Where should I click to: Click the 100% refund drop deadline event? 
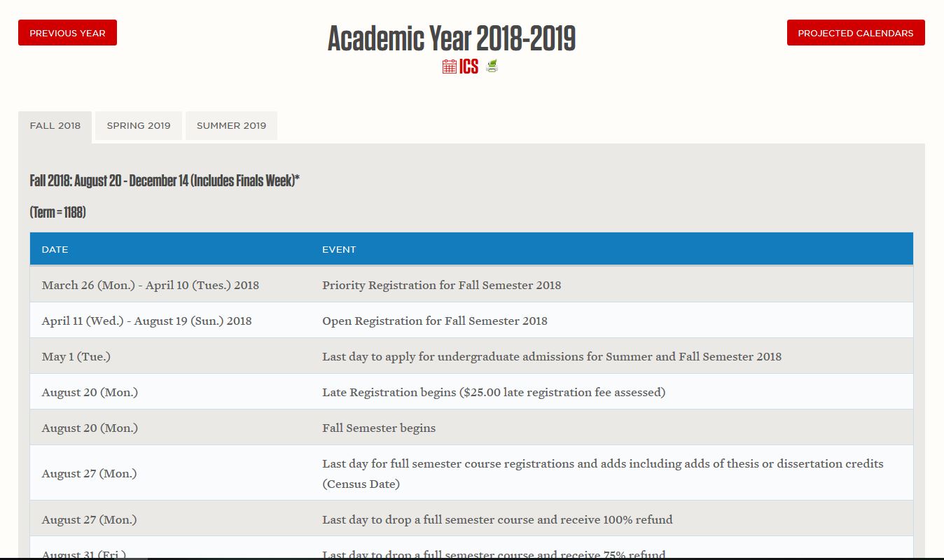[497, 519]
